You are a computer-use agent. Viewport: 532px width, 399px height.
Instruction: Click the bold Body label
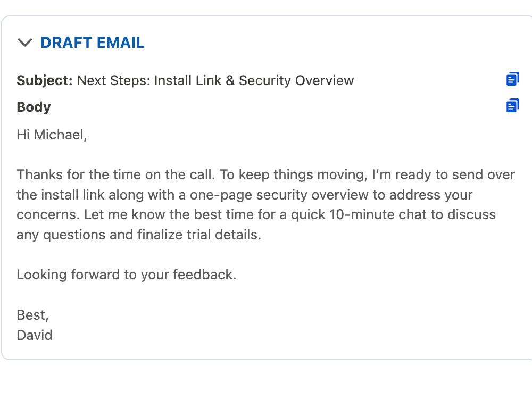34,107
